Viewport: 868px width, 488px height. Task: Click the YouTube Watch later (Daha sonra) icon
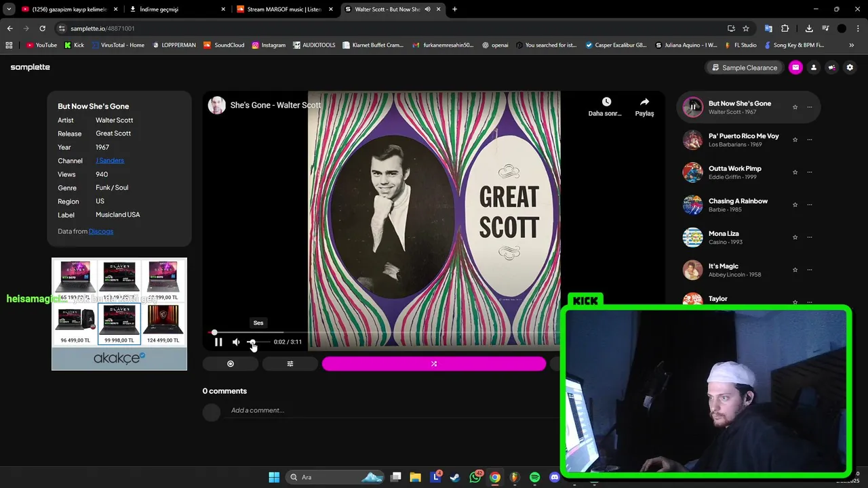point(606,102)
